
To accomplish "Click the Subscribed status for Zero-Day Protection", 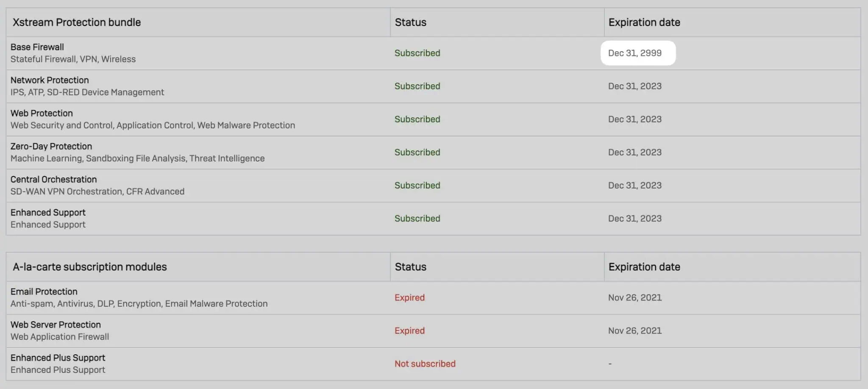I will 417,152.
